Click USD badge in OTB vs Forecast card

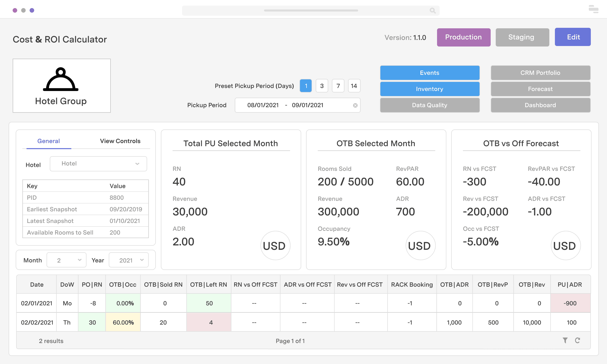[x=565, y=245]
